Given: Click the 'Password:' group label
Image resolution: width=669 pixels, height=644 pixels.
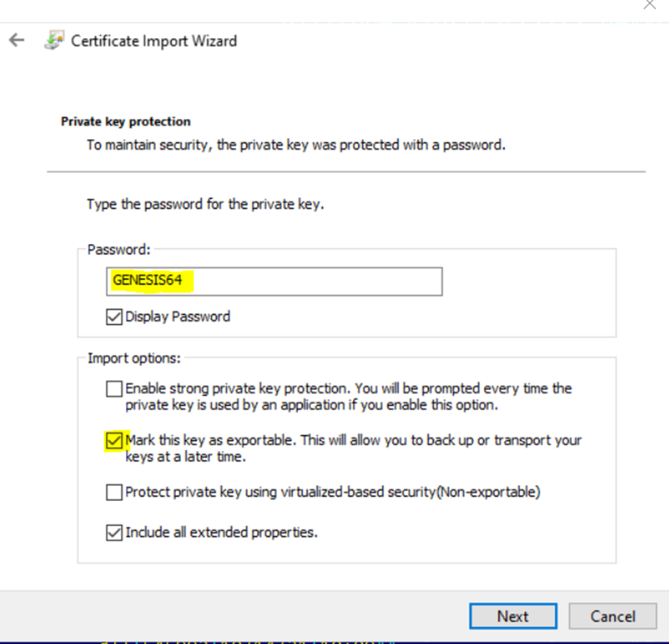Looking at the screenshot, I should 119,250.
